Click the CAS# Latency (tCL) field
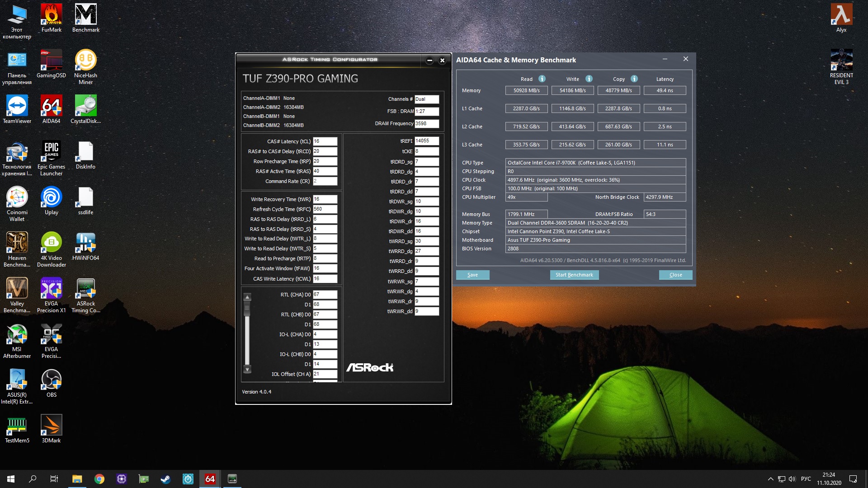The height and width of the screenshot is (488, 868). point(325,141)
